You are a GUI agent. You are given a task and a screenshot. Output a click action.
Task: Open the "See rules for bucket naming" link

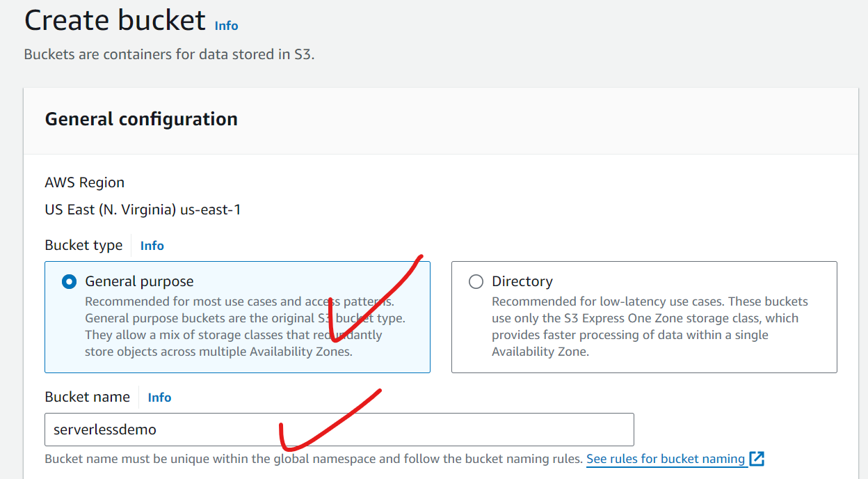click(x=665, y=459)
